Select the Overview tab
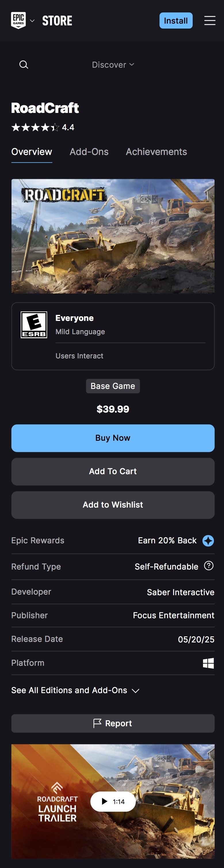 32,152
